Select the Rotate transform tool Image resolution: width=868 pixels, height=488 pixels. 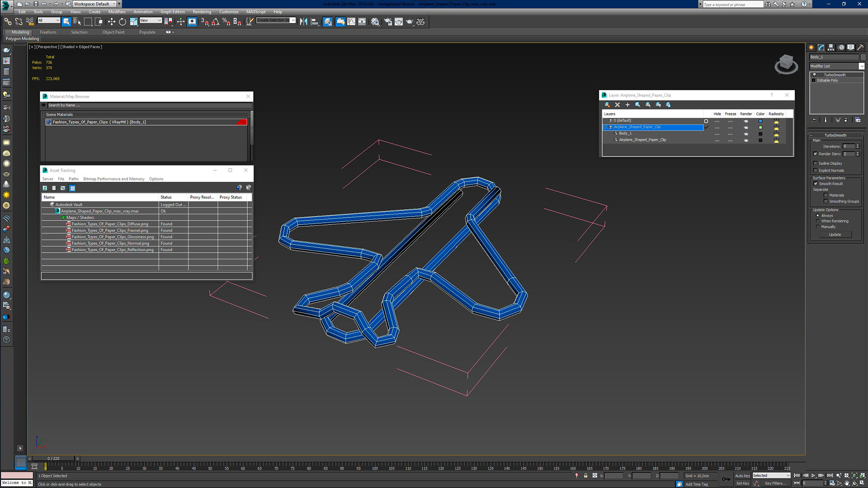[123, 22]
